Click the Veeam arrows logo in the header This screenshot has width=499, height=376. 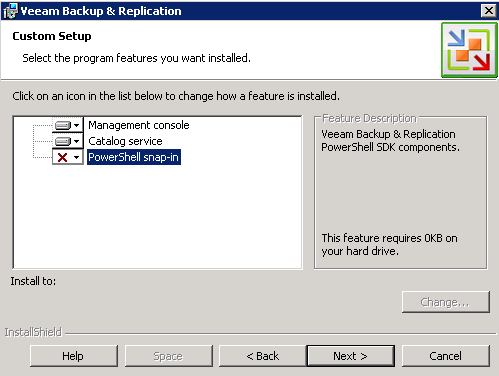[x=469, y=50]
